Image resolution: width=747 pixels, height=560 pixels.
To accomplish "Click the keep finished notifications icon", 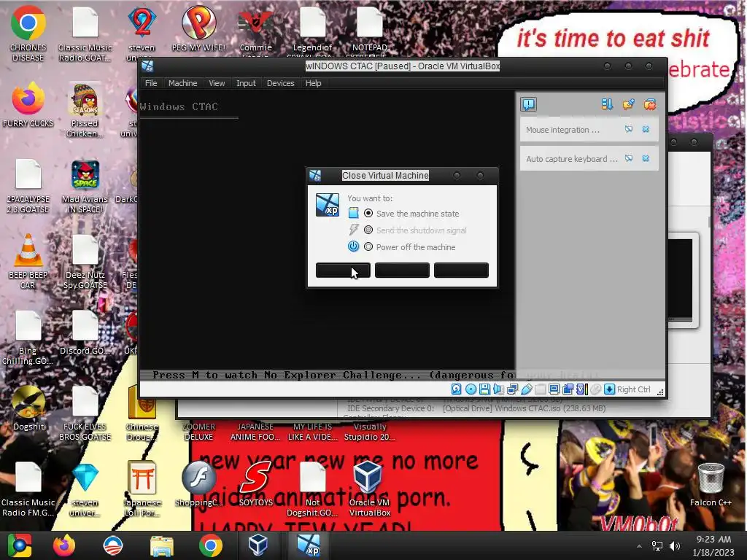I will click(628, 104).
